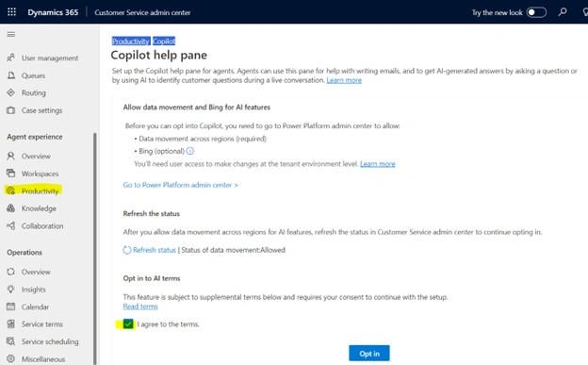Click the Service scheduling icon
Screen dimensions: 588x365
point(11,341)
